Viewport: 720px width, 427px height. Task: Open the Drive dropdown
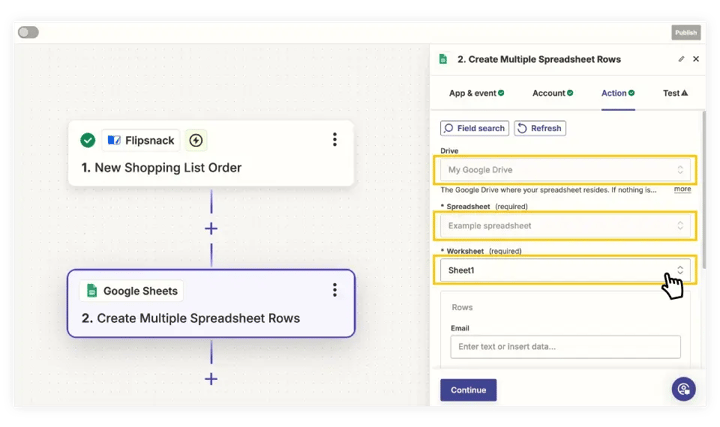[565, 170]
